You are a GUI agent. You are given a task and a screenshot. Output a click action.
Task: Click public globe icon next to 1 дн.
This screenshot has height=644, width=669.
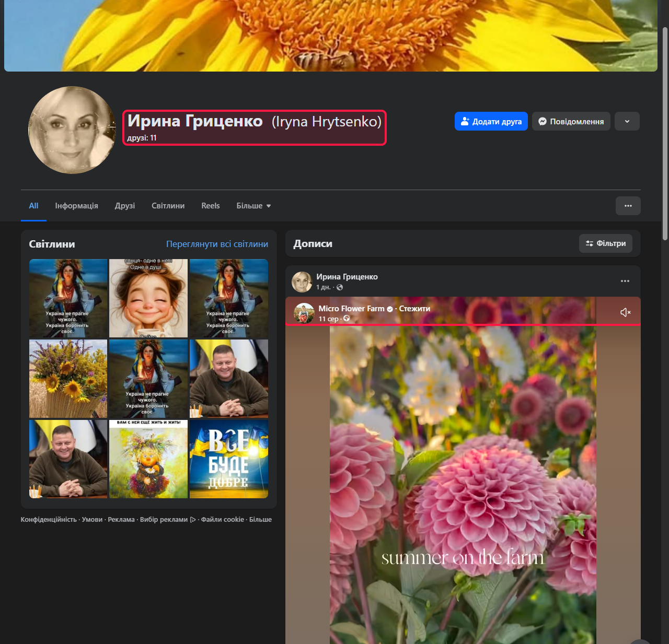(x=340, y=287)
